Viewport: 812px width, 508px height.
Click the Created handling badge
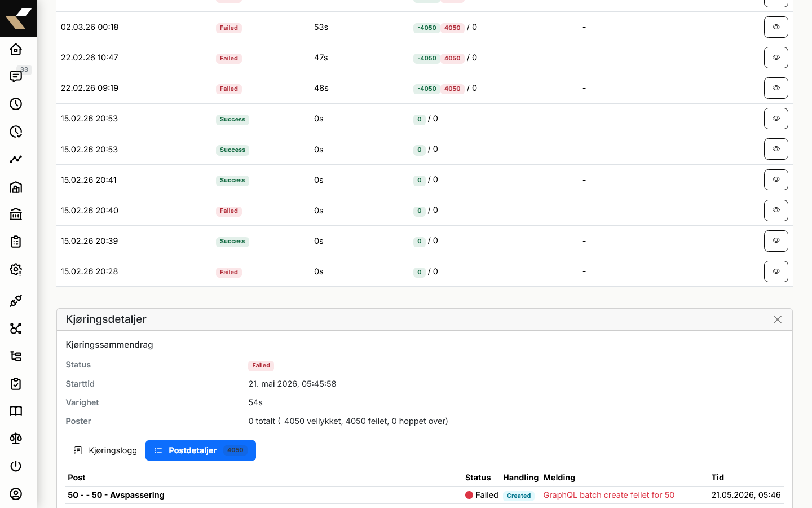click(519, 496)
